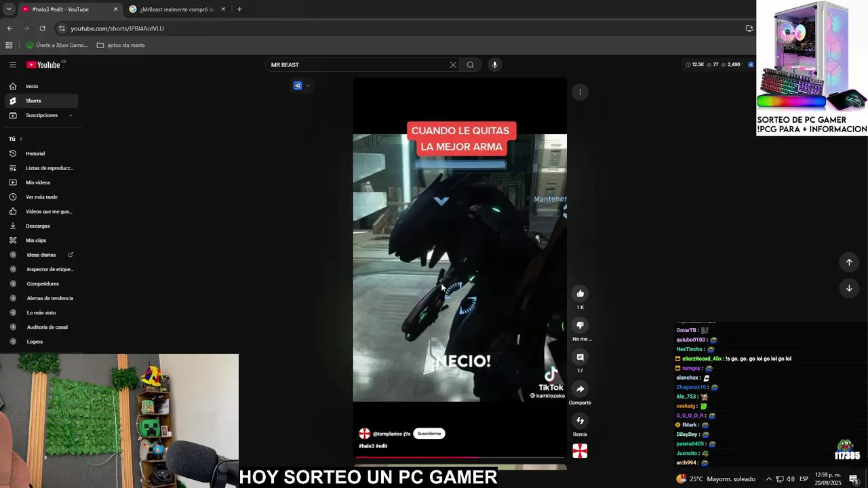
Task: Open the sound thumbnail below Remix
Action: [580, 451]
